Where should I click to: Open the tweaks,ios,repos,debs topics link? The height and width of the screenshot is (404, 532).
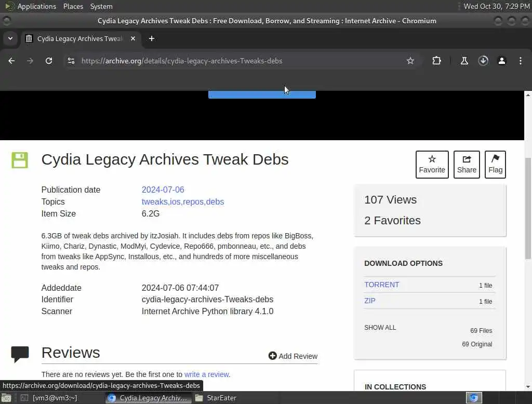click(182, 201)
